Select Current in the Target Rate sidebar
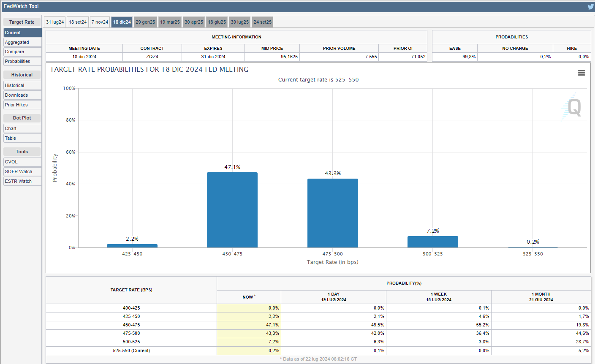 tap(23, 33)
